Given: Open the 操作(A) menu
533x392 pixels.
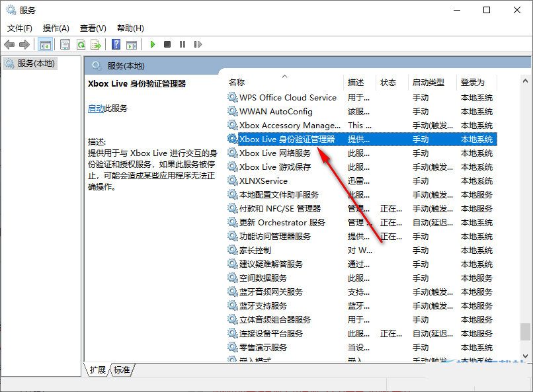Looking at the screenshot, I should [x=56, y=28].
